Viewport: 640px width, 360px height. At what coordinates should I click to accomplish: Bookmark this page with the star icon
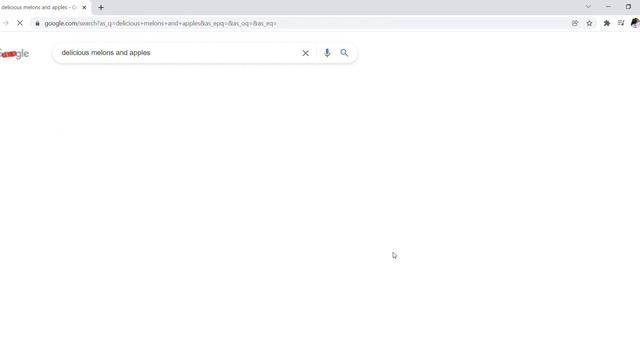pos(589,23)
